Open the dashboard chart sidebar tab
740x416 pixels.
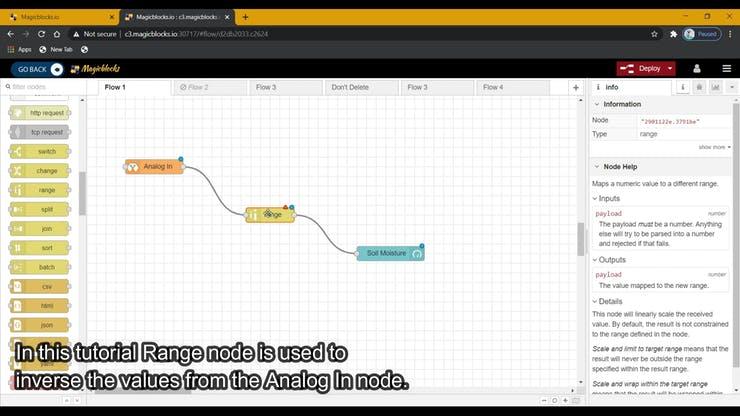point(715,87)
